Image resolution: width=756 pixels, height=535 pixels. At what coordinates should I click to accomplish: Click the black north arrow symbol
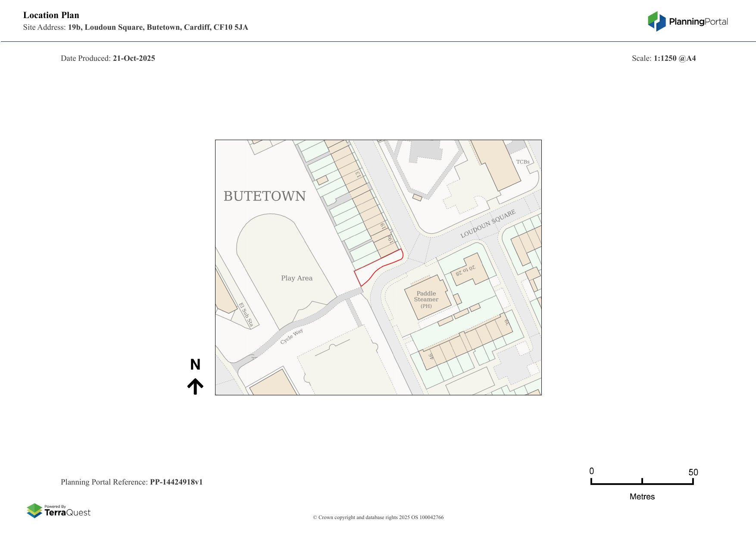pyautogui.click(x=195, y=386)
